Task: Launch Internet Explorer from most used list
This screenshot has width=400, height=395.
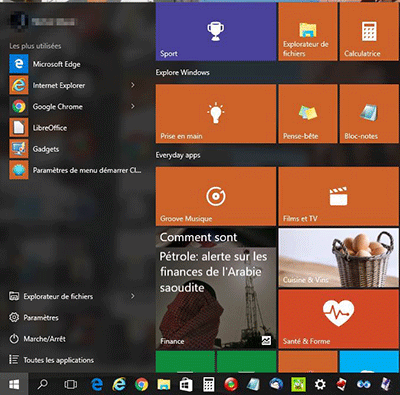Action: click(75, 85)
